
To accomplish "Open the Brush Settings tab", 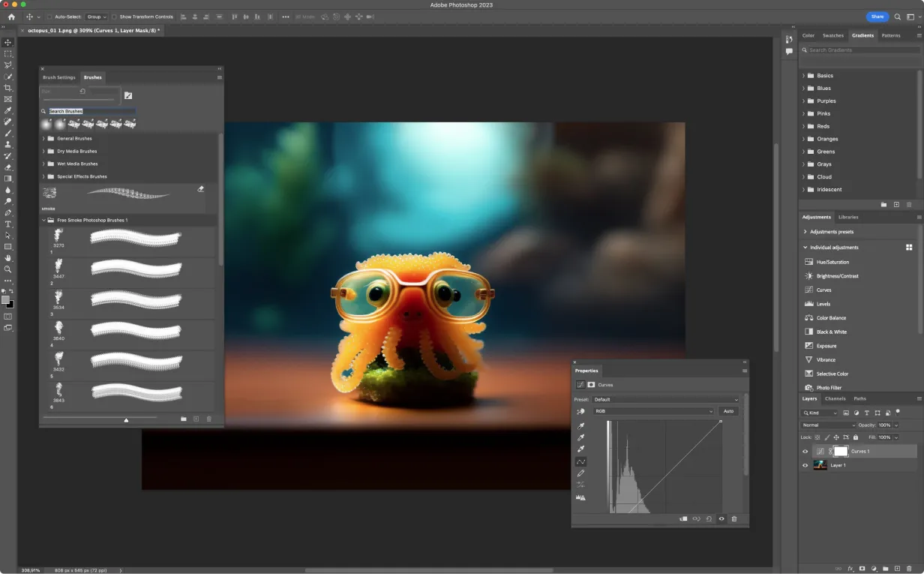I will coord(59,77).
